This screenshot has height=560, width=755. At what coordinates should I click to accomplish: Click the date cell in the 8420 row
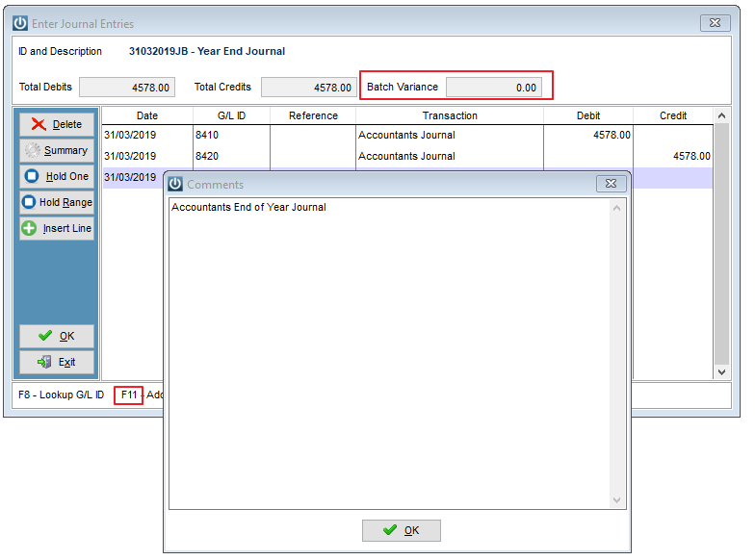click(x=147, y=156)
